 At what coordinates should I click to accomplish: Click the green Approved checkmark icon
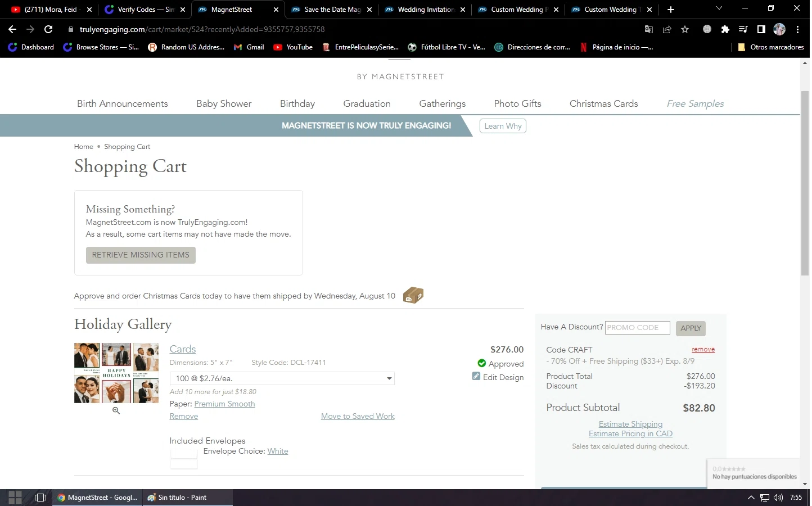(481, 363)
